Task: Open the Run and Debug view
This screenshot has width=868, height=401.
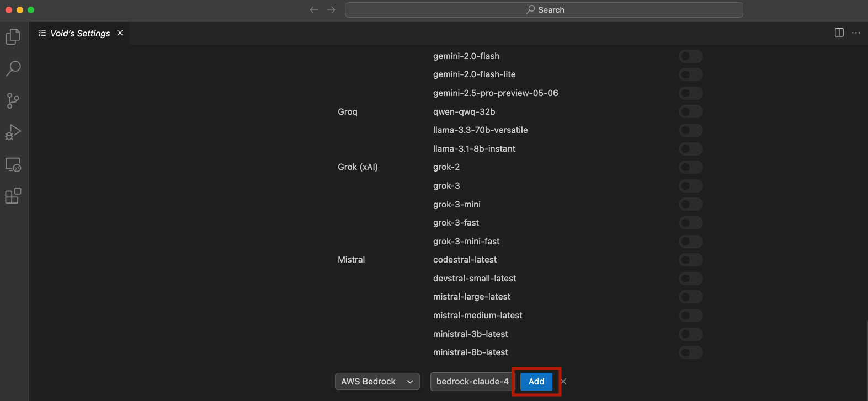Action: tap(13, 132)
